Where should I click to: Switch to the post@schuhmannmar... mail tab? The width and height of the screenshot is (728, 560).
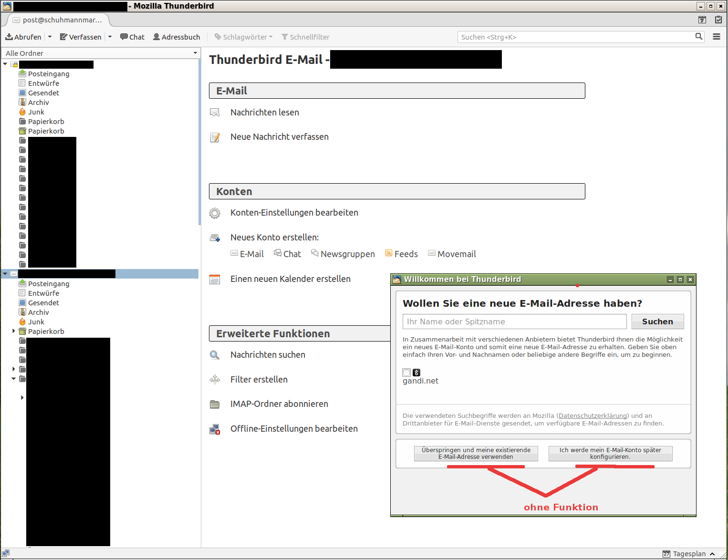[58, 20]
